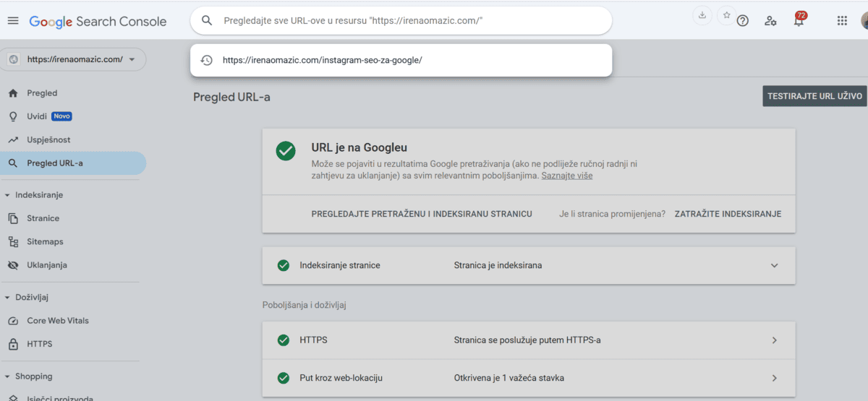Collapse the Doživljaj sidebar section
This screenshot has width=868, height=401.
7,297
